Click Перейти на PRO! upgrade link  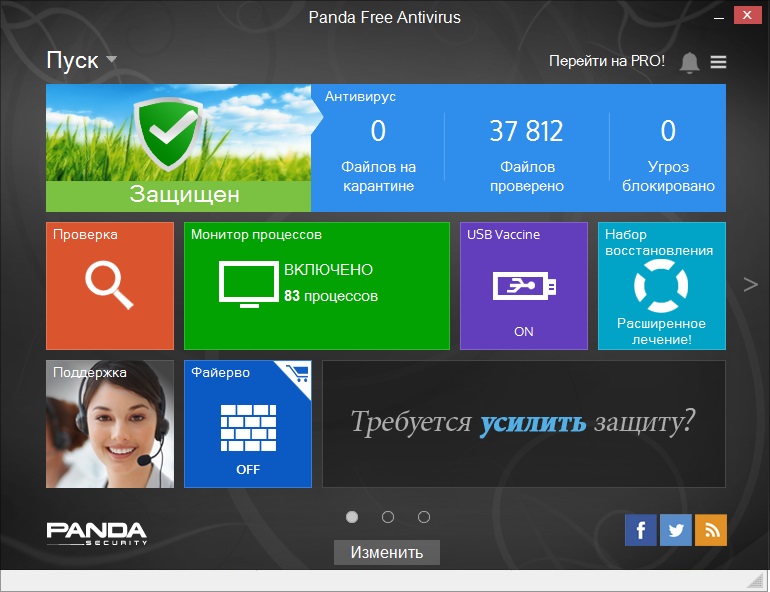(x=607, y=61)
